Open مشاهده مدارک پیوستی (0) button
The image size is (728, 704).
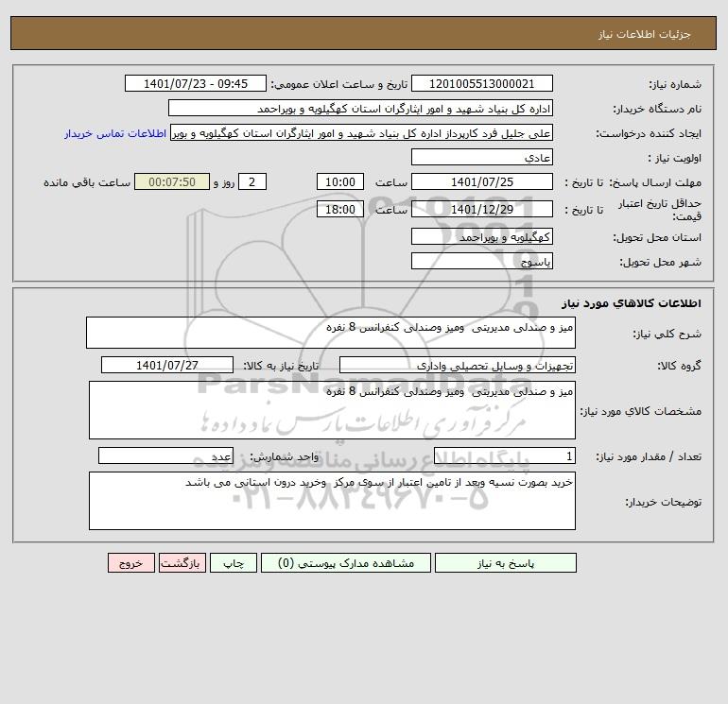pyautogui.click(x=346, y=563)
